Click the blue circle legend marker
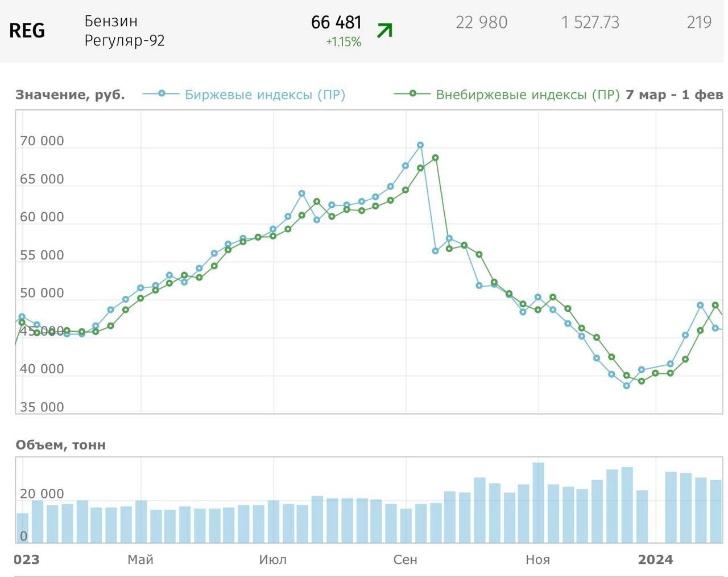Screen dimensions: 728x577 (x=162, y=93)
